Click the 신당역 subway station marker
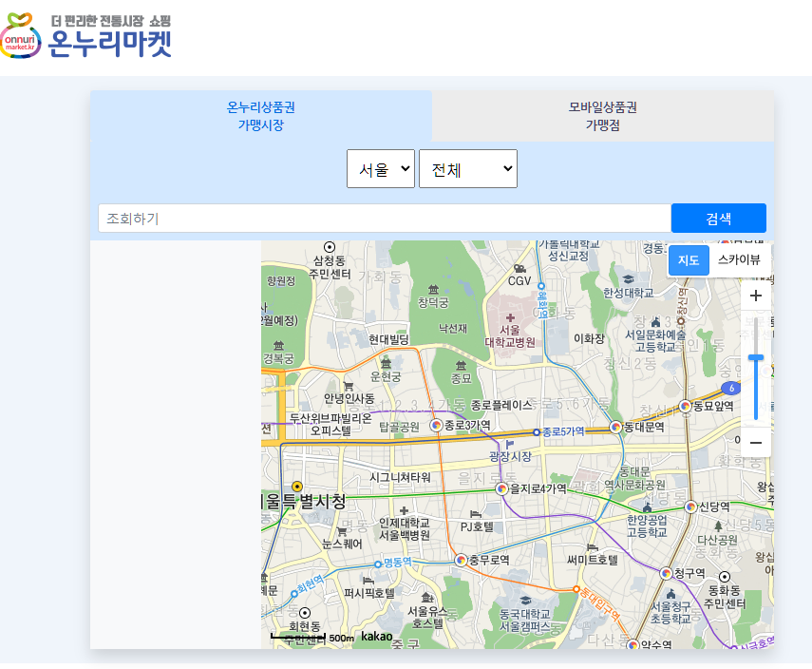 (x=690, y=507)
